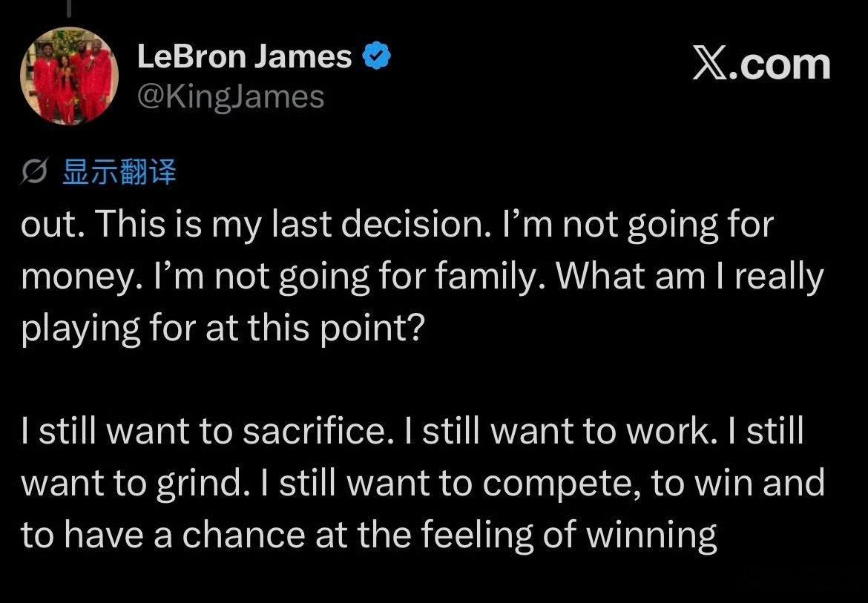Open LeBron James's profile picture
The height and width of the screenshot is (603, 868).
tap(70, 76)
